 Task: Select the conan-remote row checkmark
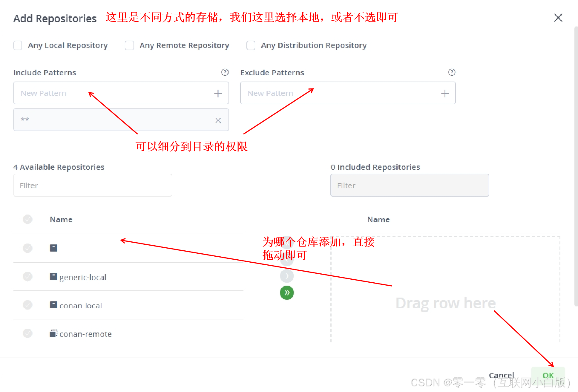(27, 333)
